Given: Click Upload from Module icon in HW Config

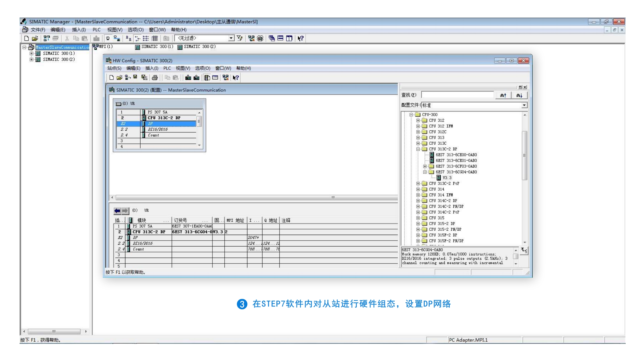Looking at the screenshot, I should pos(196,77).
